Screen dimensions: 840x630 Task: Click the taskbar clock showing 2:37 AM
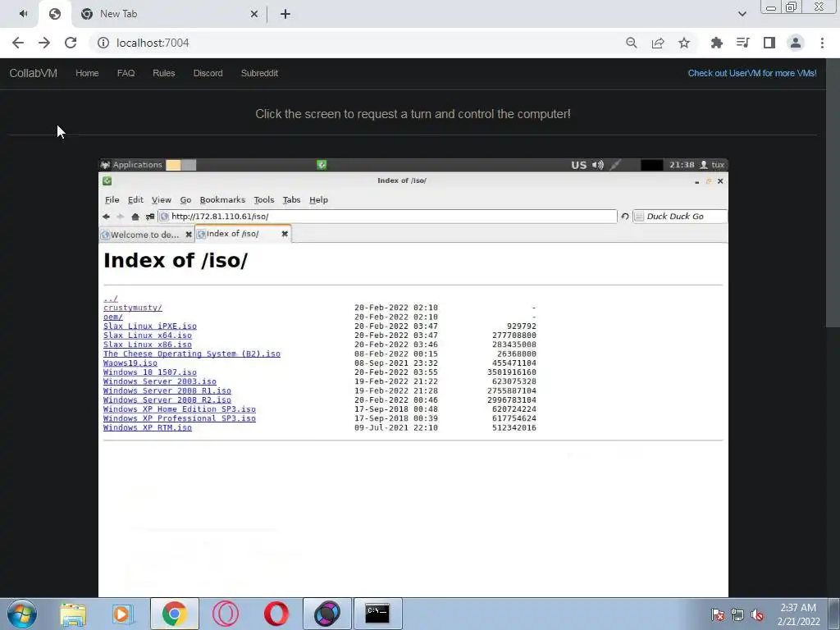tap(798, 614)
